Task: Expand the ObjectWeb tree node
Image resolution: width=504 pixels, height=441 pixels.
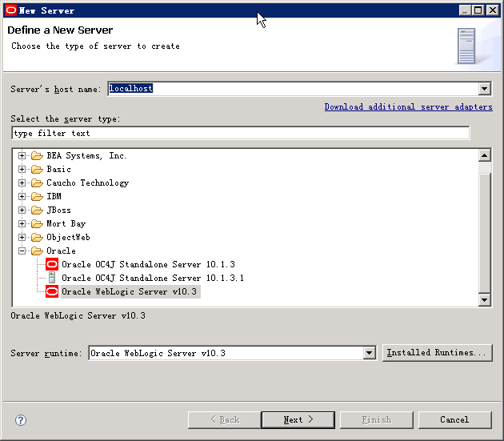Action: click(x=22, y=238)
